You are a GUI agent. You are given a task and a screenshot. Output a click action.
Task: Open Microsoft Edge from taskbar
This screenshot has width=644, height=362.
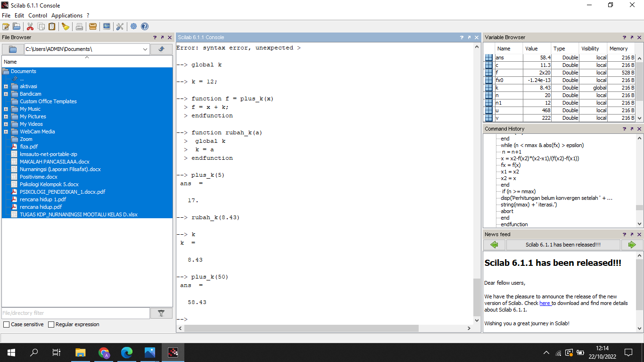[127, 352]
